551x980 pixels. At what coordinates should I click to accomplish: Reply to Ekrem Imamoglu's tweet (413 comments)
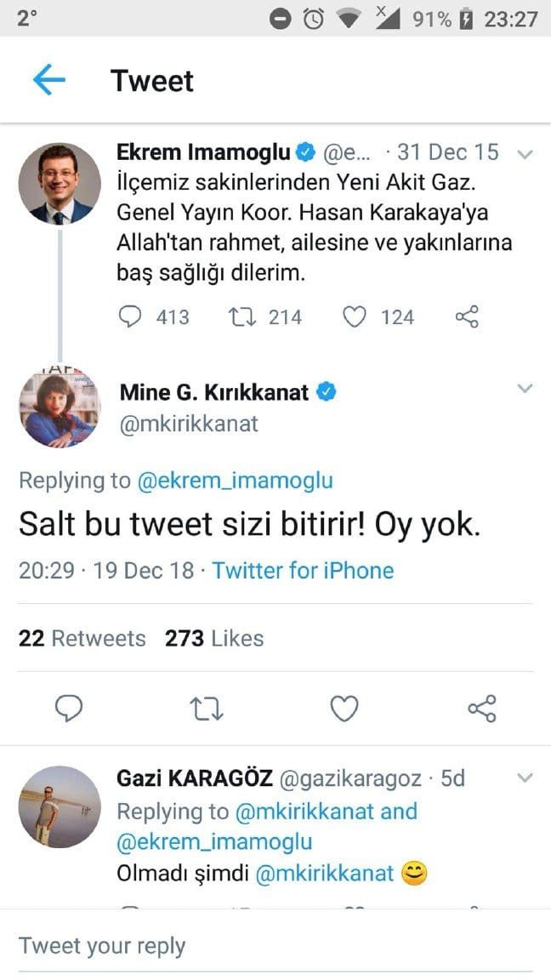pyautogui.click(x=129, y=317)
